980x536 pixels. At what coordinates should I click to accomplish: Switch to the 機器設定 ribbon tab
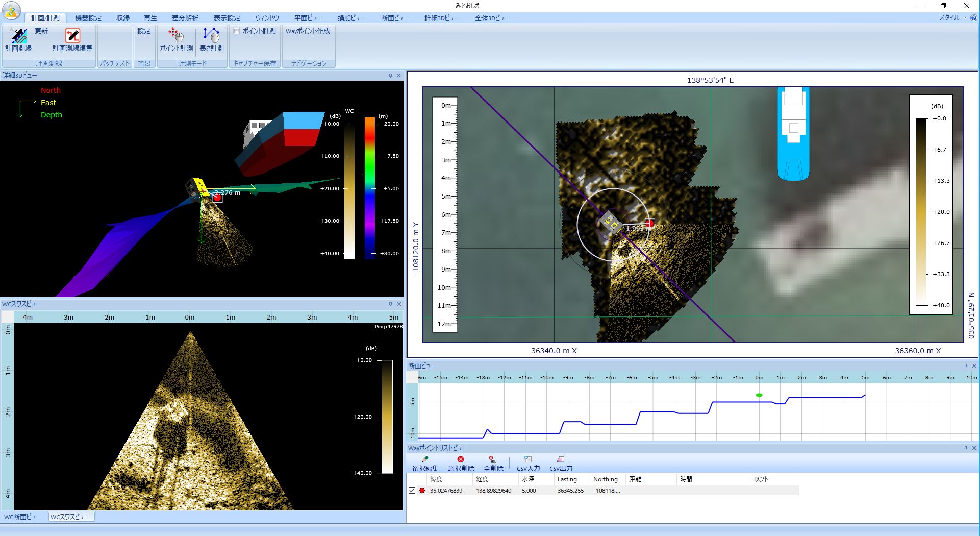click(88, 18)
